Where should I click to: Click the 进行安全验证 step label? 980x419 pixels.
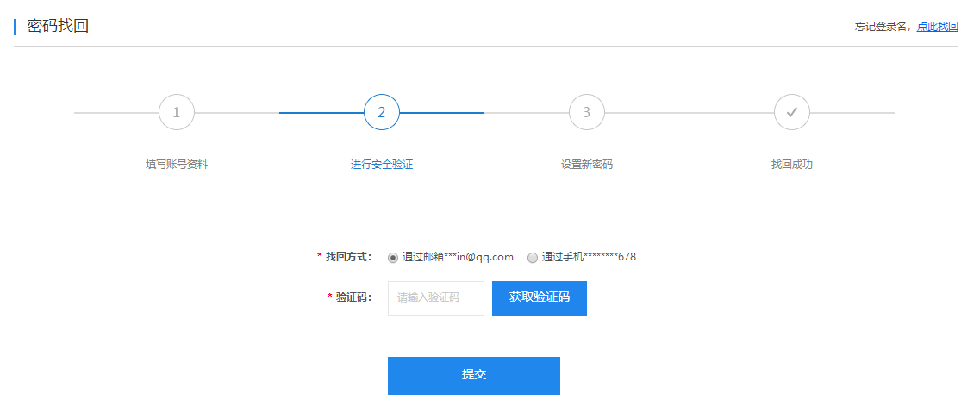pyautogui.click(x=382, y=165)
